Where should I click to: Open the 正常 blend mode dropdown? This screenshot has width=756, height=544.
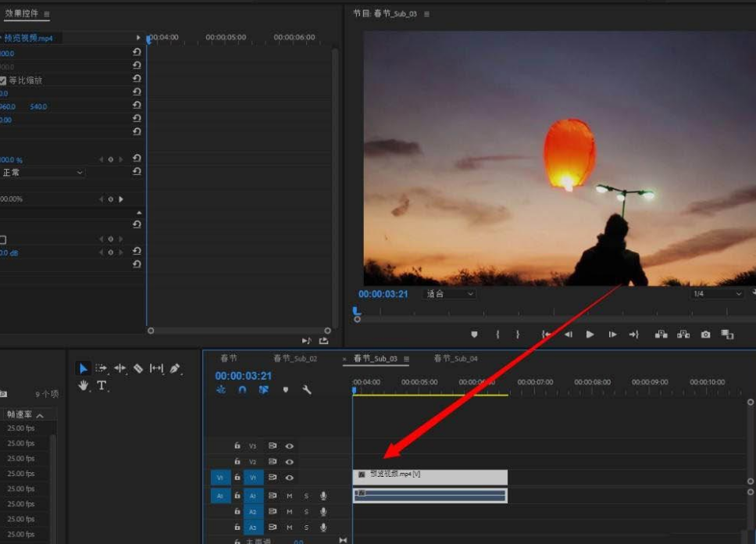(43, 172)
